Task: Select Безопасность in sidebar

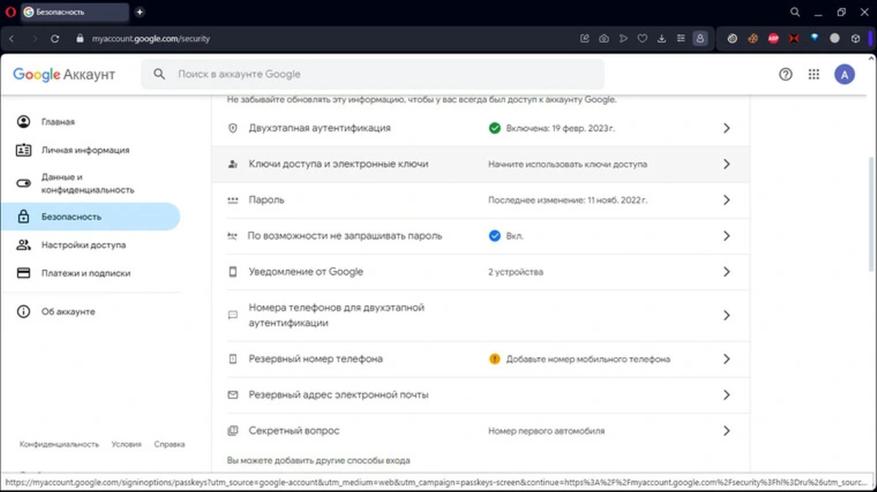Action: (x=91, y=216)
